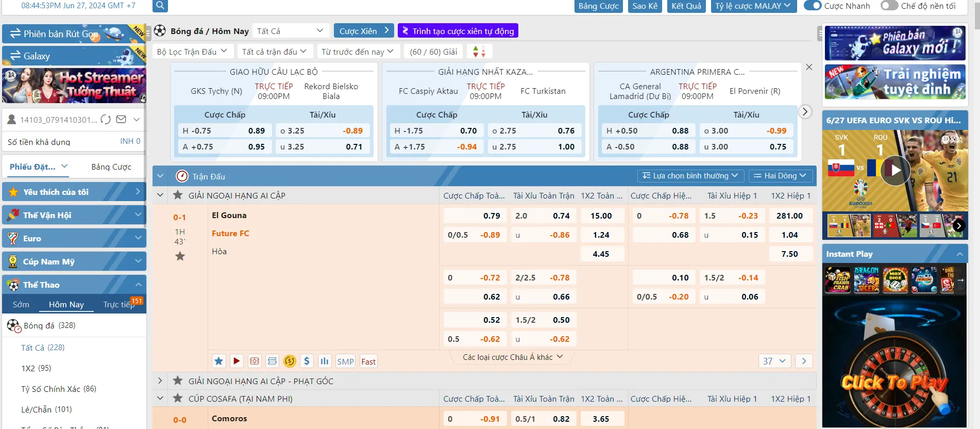This screenshot has width=980, height=429.
Task: Open the Từ trước đến nay dropdown
Action: point(358,52)
